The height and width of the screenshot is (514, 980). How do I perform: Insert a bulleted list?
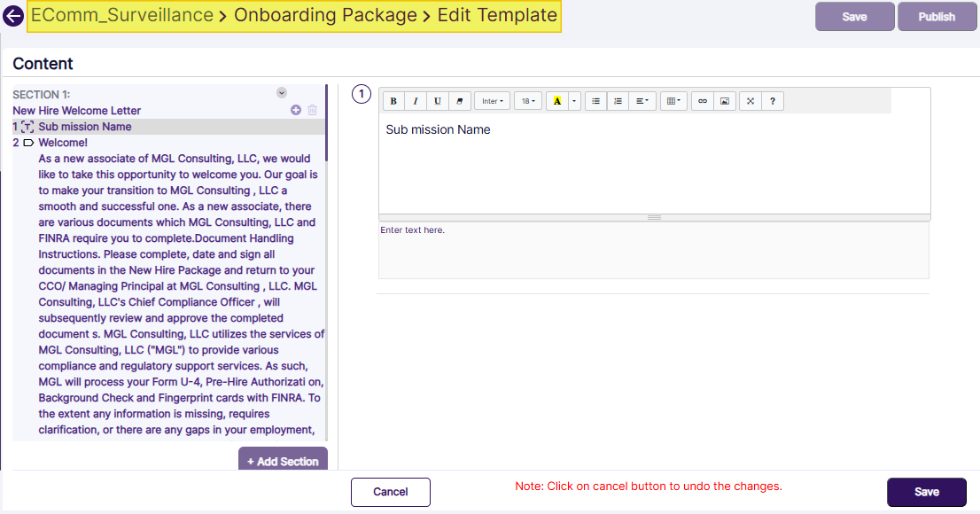[x=595, y=100]
